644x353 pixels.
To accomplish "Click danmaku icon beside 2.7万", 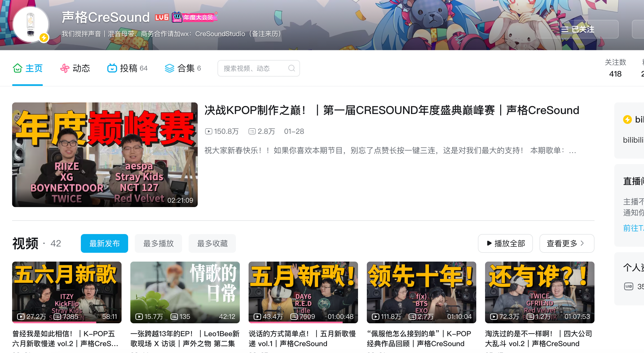I will (412, 317).
